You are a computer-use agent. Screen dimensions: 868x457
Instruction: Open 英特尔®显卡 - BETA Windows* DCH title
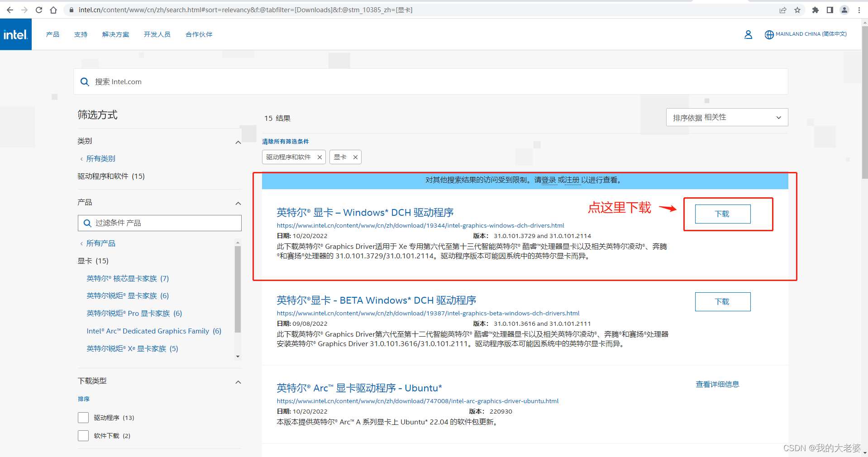(377, 300)
